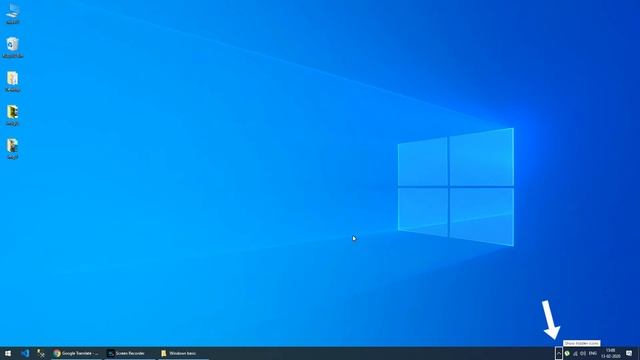Open network status tray icon
Image resolution: width=640 pixels, height=360 pixels.
(x=575, y=353)
